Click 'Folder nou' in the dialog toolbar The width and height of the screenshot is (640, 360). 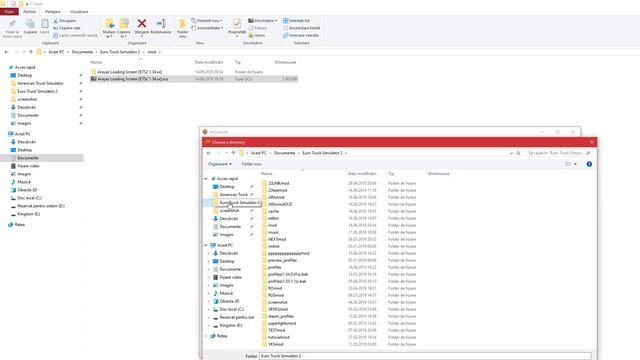pos(251,164)
